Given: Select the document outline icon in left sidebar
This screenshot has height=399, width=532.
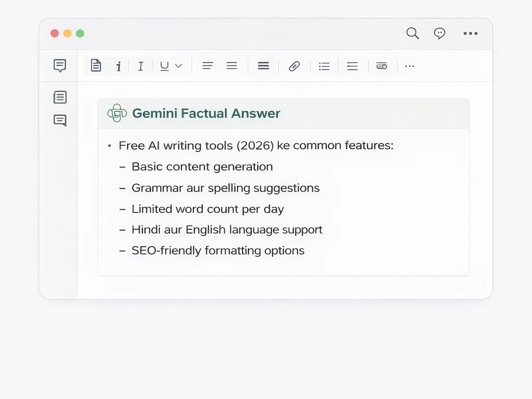Looking at the screenshot, I should 60,97.
